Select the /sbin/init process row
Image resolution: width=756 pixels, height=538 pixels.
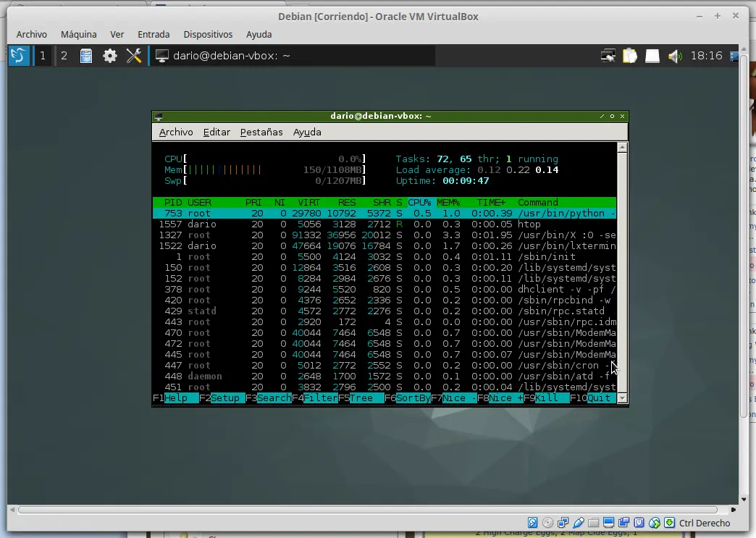(x=385, y=257)
